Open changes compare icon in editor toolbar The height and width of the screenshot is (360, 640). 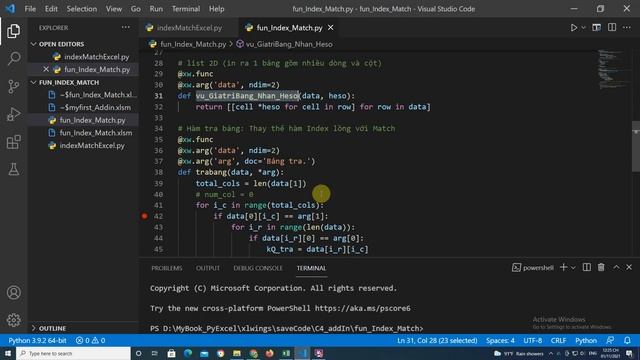596,28
